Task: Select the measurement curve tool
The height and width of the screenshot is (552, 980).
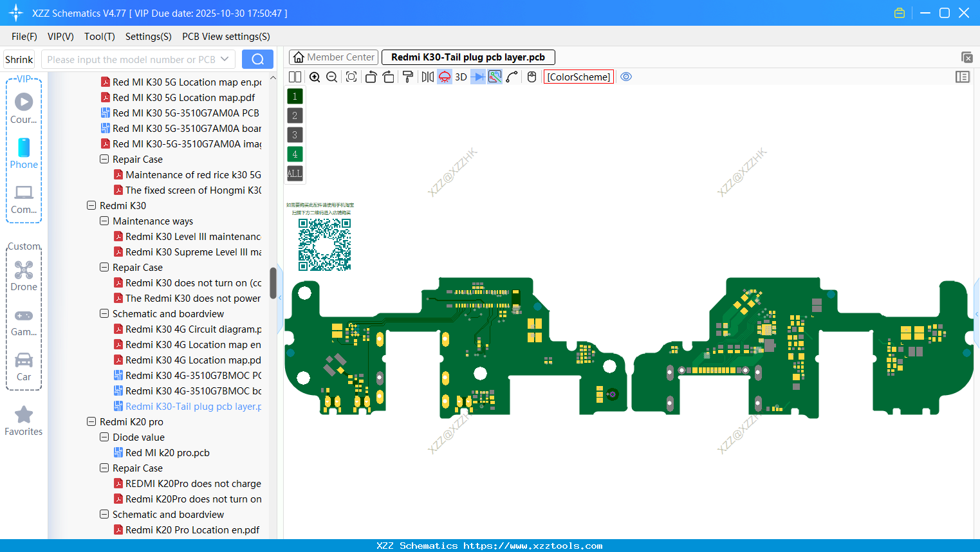Action: [x=511, y=77]
